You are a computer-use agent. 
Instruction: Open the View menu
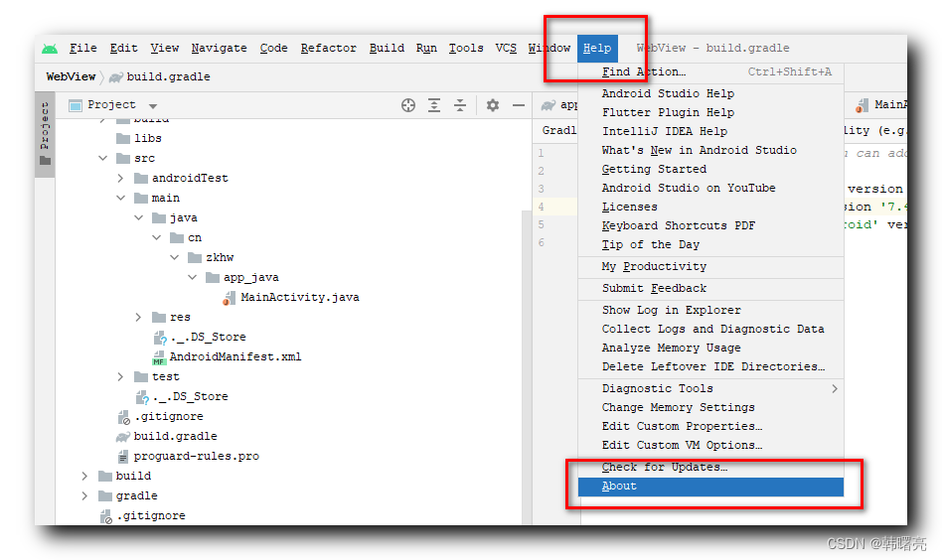(165, 48)
